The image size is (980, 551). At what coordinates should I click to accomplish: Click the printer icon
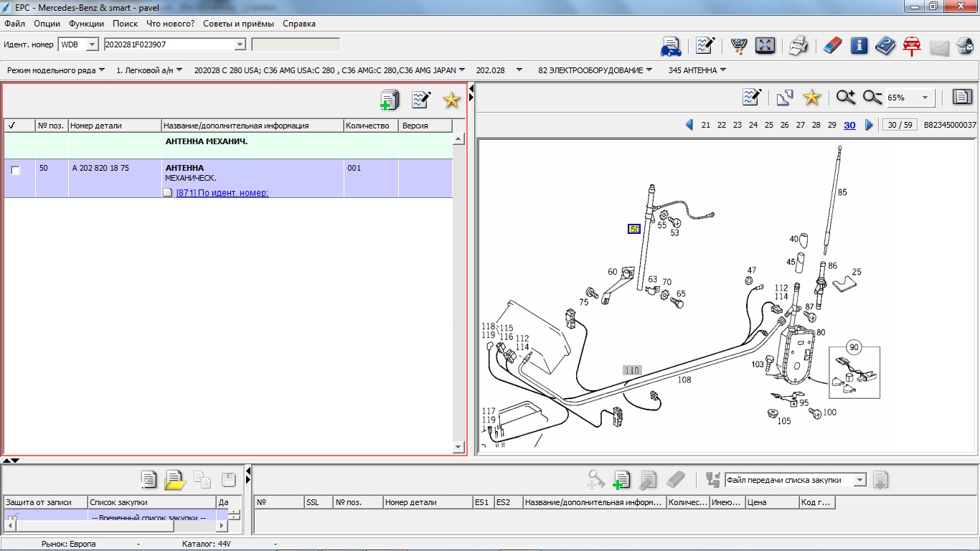click(798, 47)
